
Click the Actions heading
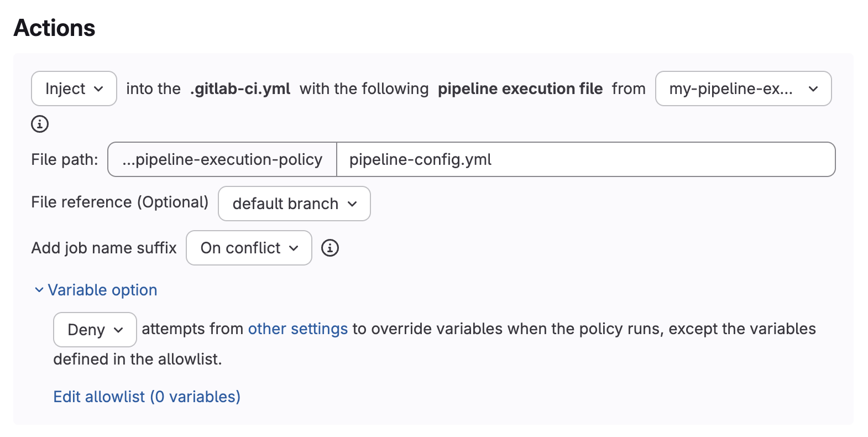click(54, 28)
